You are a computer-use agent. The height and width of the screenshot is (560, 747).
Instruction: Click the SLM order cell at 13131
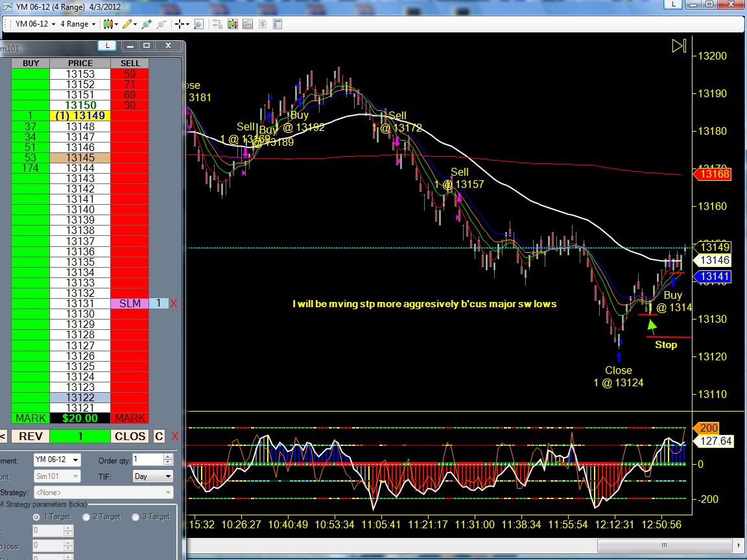pos(130,303)
